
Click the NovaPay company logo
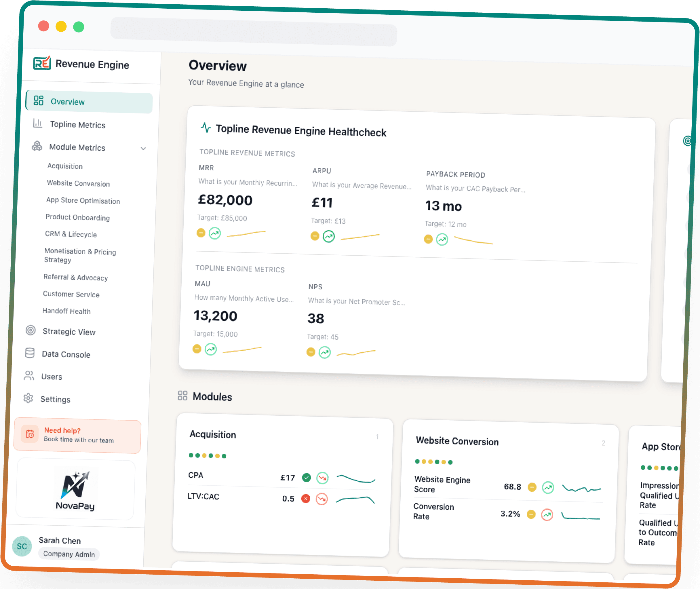pos(75,489)
